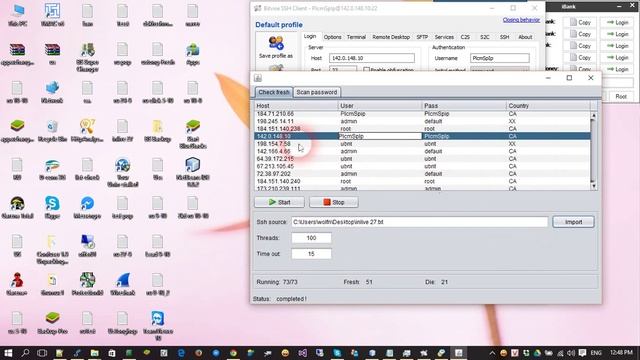This screenshot has width=640, height=360.
Task: Click the Stop button with red square
Action: point(333,202)
